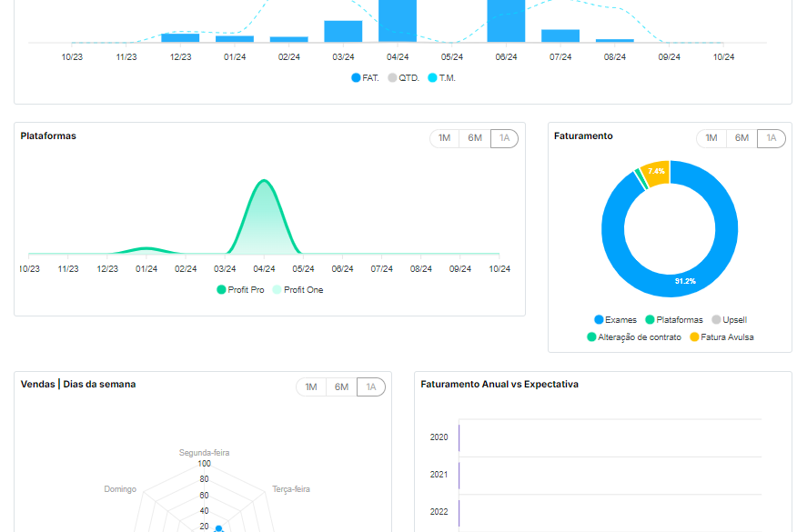
Task: Pick 1A in Vendas Dias da semana
Action: pyautogui.click(x=370, y=387)
